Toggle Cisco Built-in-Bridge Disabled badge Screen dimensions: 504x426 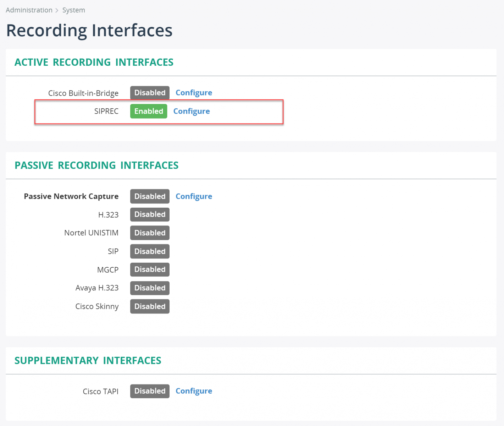click(x=150, y=93)
